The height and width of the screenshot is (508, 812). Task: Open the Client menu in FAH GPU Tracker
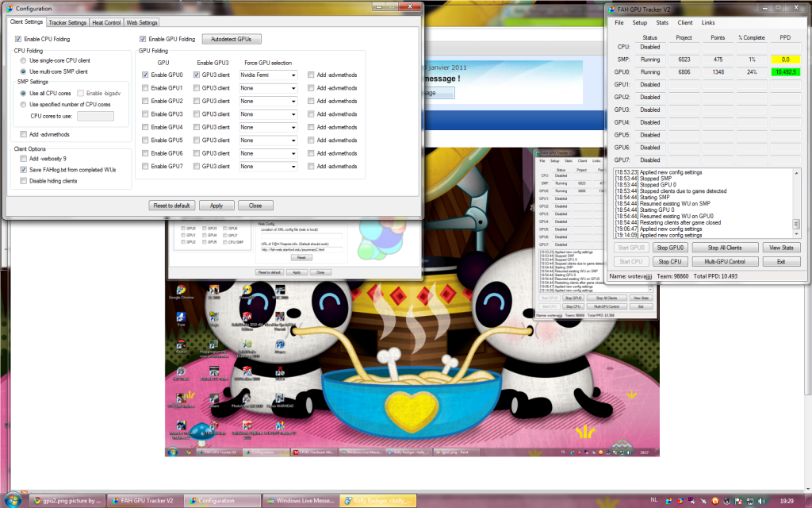tap(684, 23)
